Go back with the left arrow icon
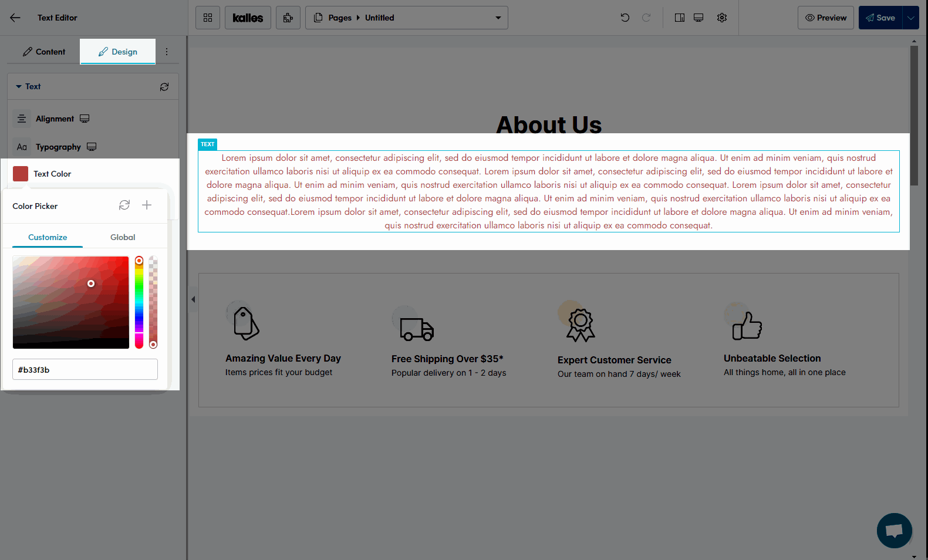Image resolution: width=928 pixels, height=560 pixels. click(x=15, y=18)
